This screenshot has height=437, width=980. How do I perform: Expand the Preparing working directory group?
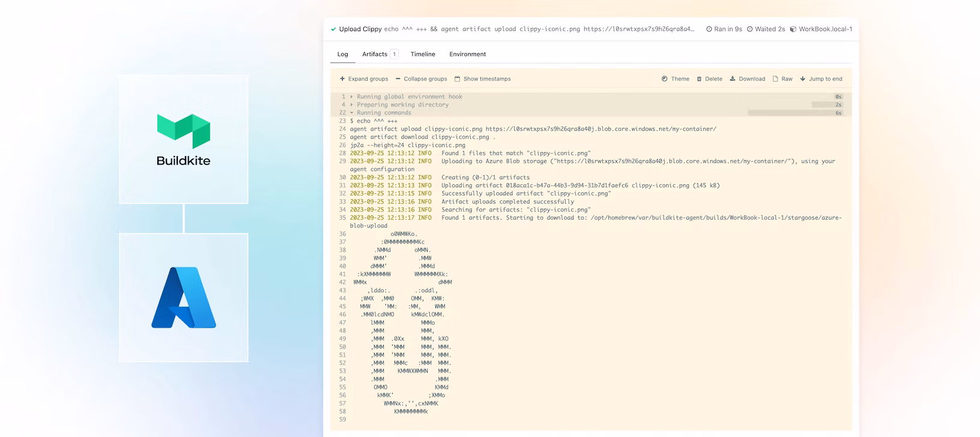(352, 104)
